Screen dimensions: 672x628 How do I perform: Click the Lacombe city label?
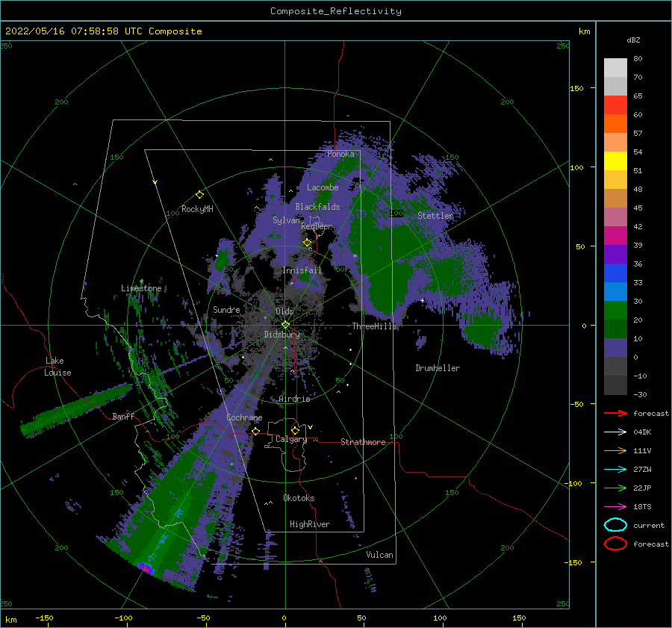pos(323,187)
